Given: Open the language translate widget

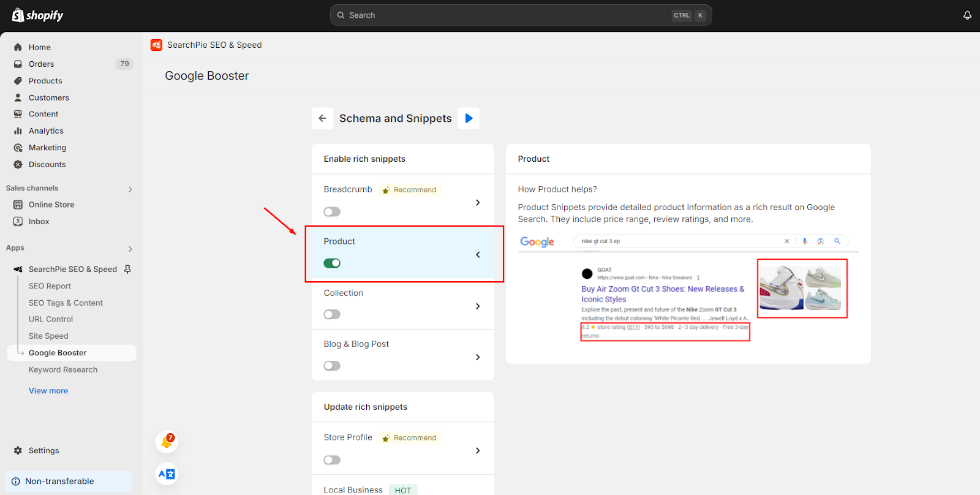Looking at the screenshot, I should 167,474.
